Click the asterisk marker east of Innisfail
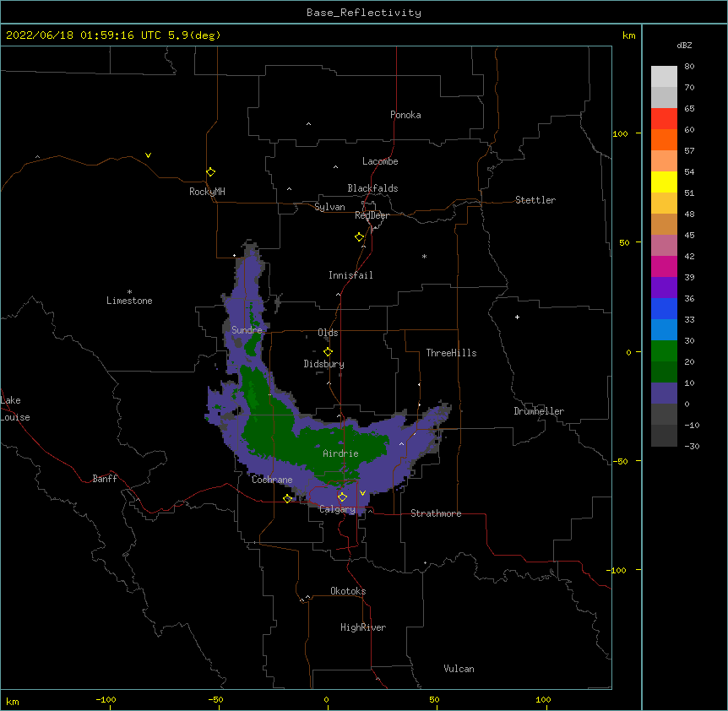Image resolution: width=728 pixels, height=711 pixels. (424, 256)
